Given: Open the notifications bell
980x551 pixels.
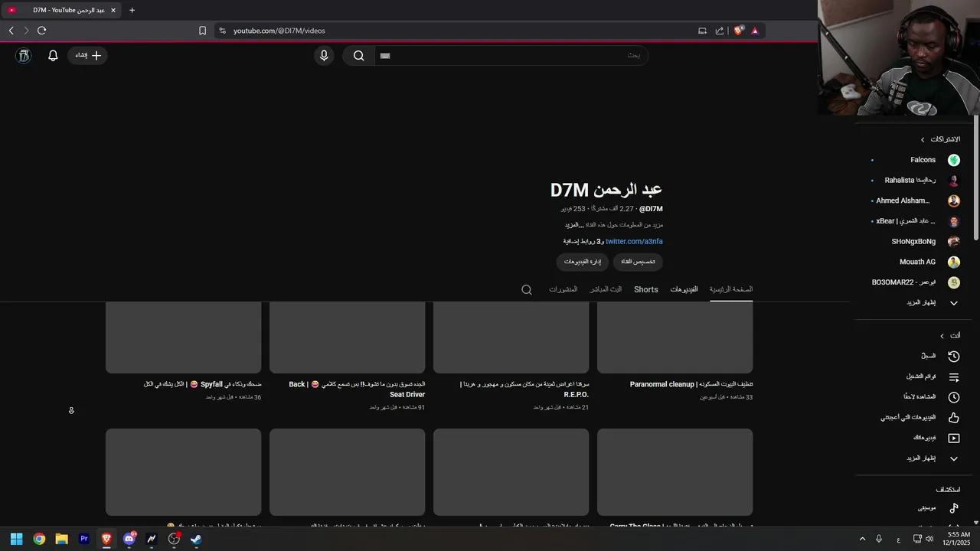Looking at the screenshot, I should point(53,55).
